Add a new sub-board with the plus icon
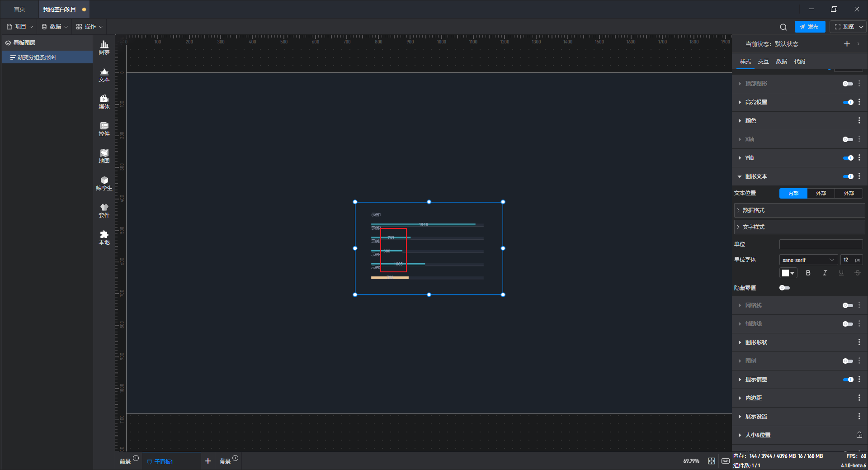This screenshot has width=868, height=470. (208, 461)
